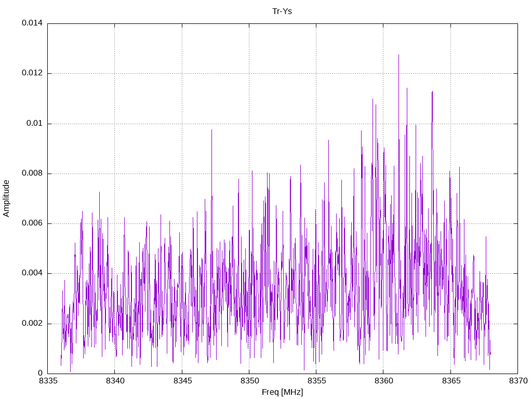Screen dimensions: 532x399
Task: Click the x-axis tick label 8365
Action: tap(451, 381)
